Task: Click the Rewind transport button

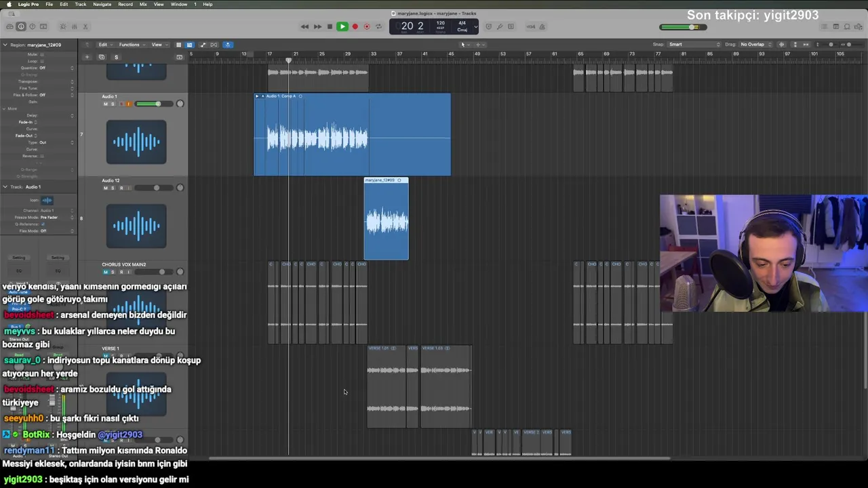Action: (x=304, y=26)
